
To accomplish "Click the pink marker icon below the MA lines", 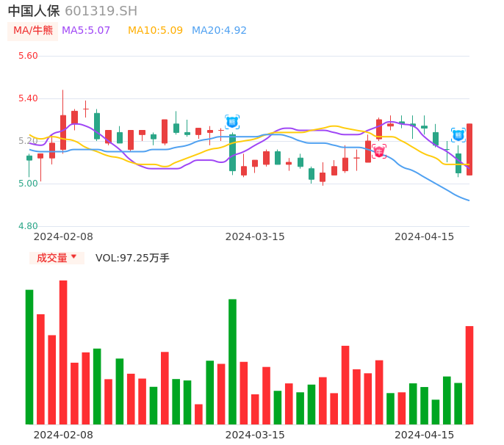I will point(379,151).
